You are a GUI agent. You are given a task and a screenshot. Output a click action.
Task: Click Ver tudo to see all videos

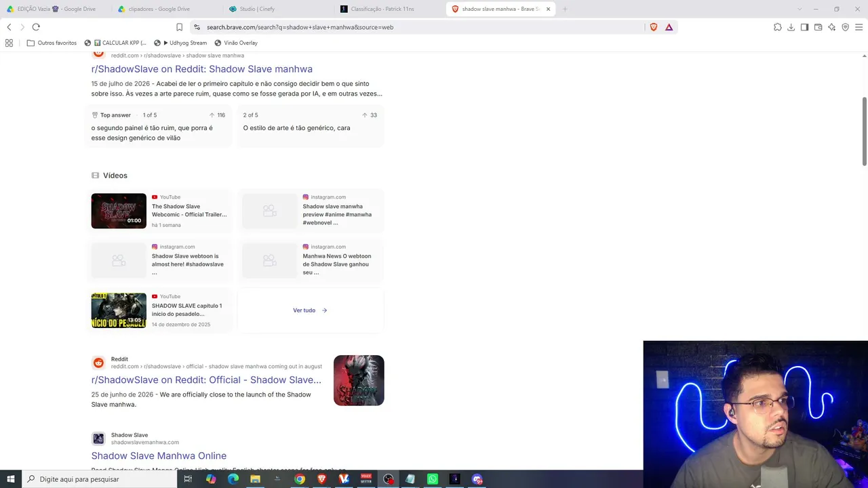(x=310, y=310)
